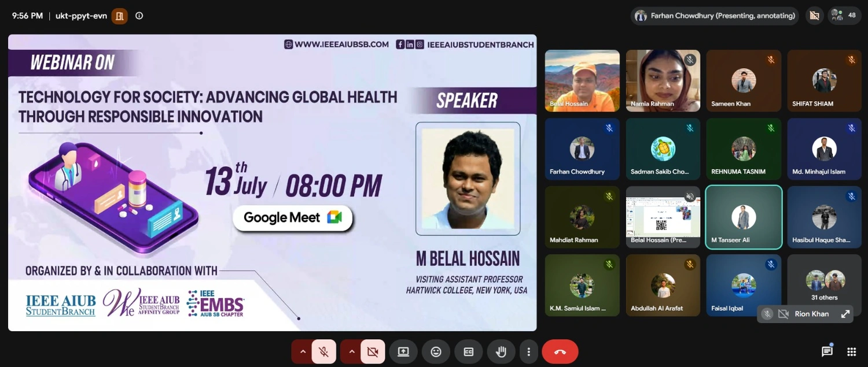This screenshot has height=367, width=868.
Task: Select Faisal Iqbal's participant tile
Action: (x=744, y=286)
